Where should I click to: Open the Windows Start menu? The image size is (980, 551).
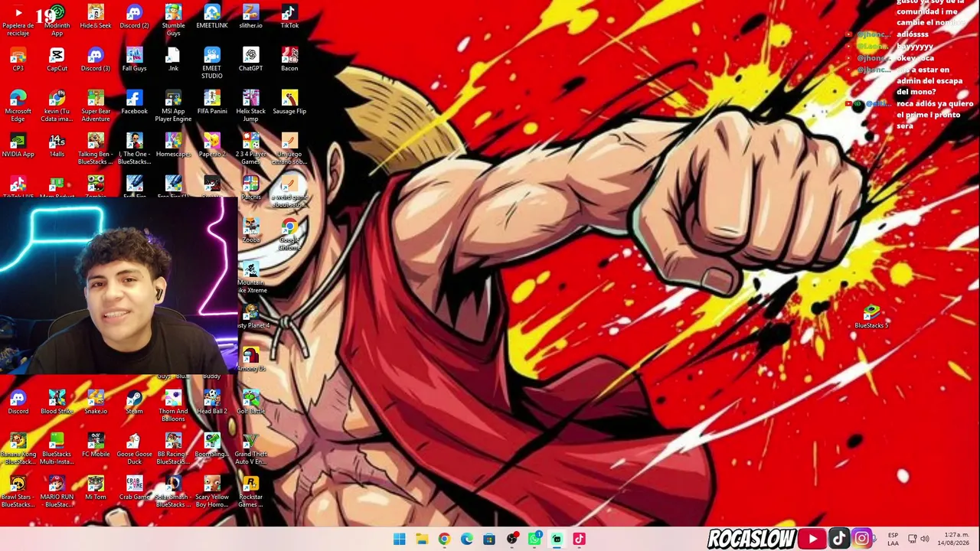[399, 540]
